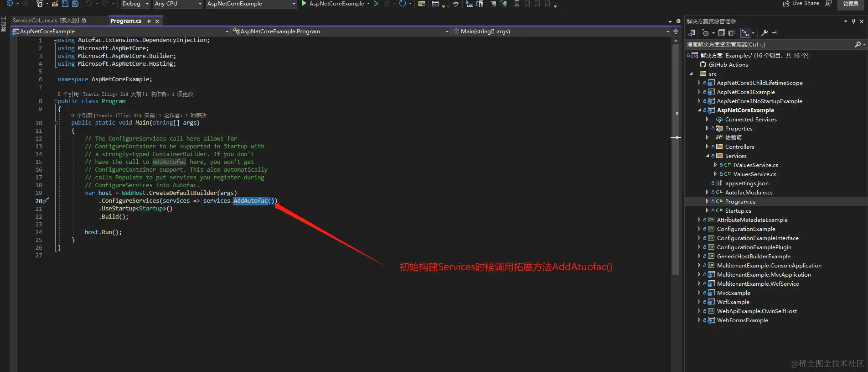Click Collapse All icon in Solution Explorer
The image size is (868, 372).
721,33
